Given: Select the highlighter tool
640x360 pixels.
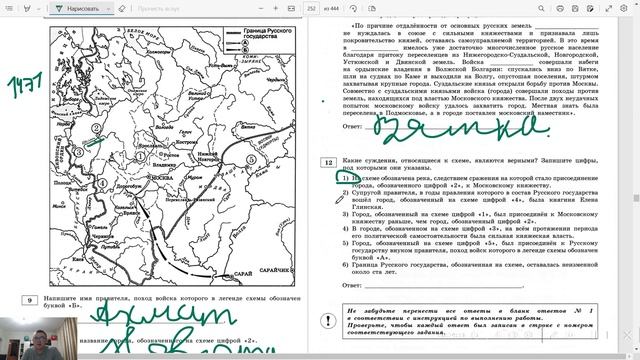Looking at the screenshot, I should (27, 8).
